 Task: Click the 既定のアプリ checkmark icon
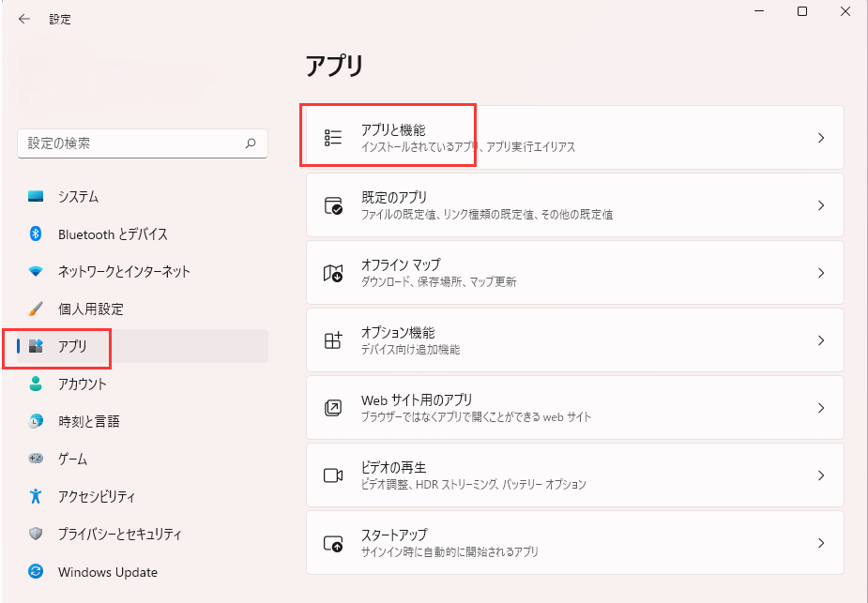(x=333, y=204)
